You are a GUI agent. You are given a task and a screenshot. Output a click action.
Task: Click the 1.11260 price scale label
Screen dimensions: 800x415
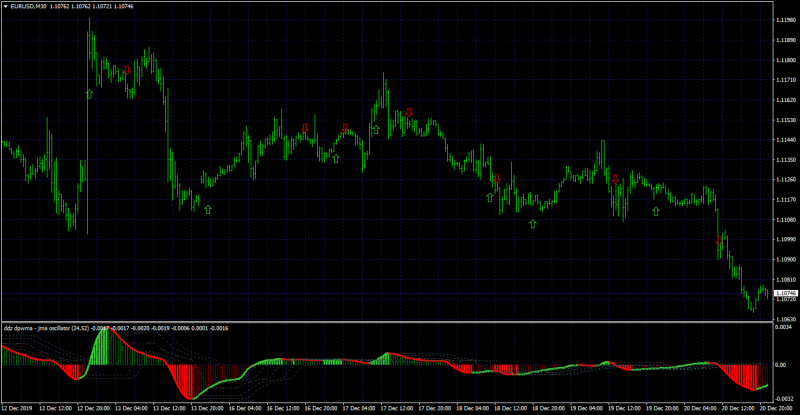click(786, 180)
